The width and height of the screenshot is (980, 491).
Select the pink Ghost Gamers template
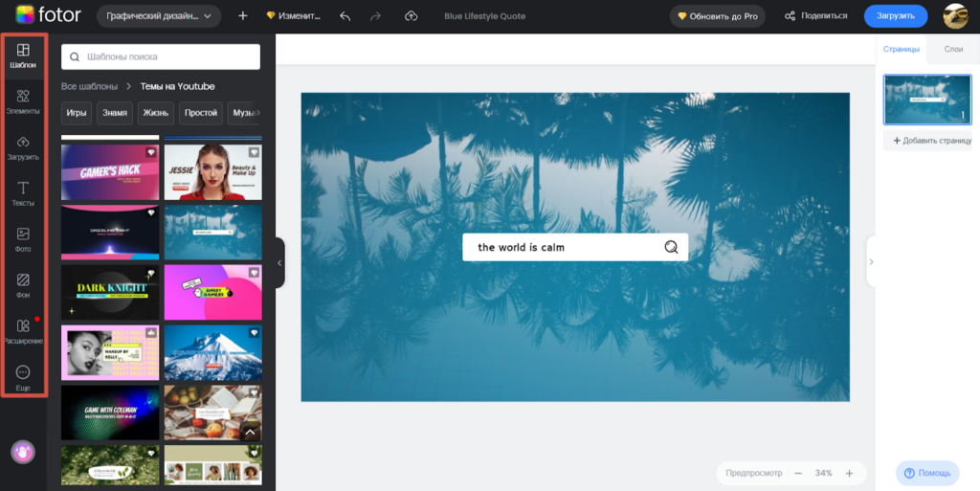tap(213, 292)
